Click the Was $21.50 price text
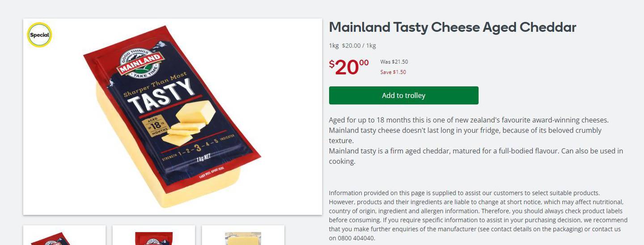The height and width of the screenshot is (245, 644). click(x=394, y=62)
